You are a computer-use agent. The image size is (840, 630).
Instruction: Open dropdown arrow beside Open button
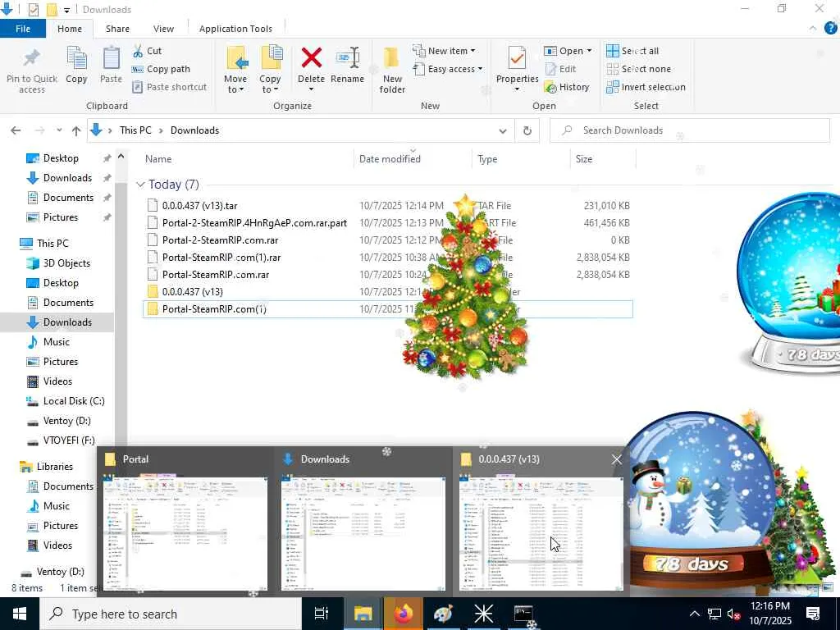coord(589,51)
